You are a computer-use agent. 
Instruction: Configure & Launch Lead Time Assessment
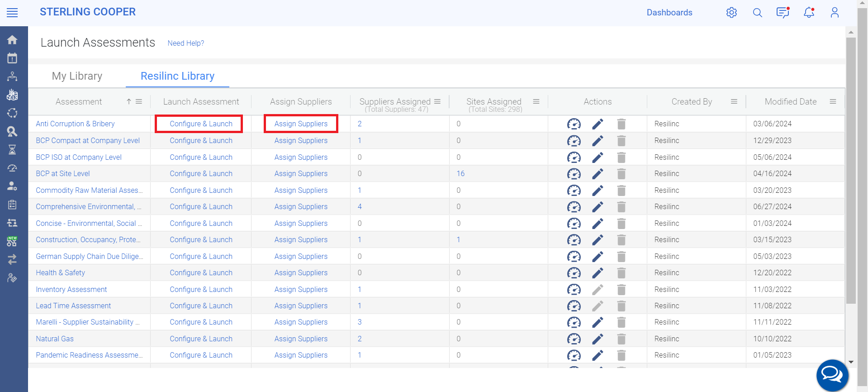coord(201,306)
